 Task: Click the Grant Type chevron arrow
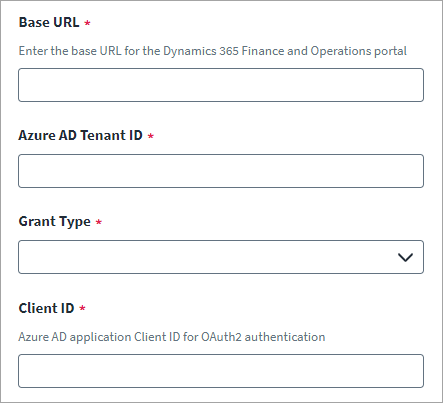pos(405,257)
